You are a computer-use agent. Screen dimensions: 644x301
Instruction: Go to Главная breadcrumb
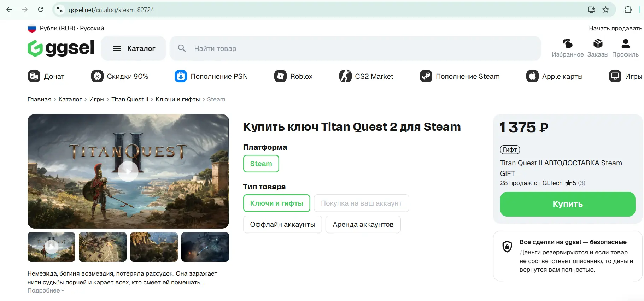(39, 99)
